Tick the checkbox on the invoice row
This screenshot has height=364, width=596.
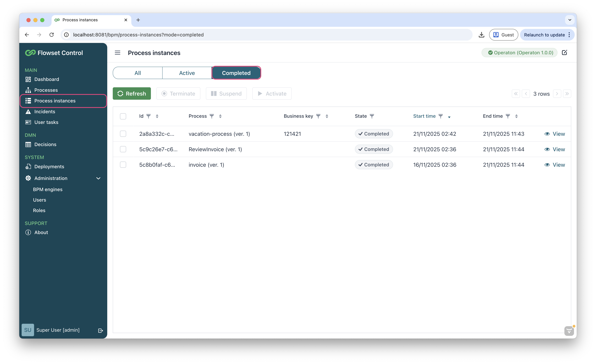point(123,165)
